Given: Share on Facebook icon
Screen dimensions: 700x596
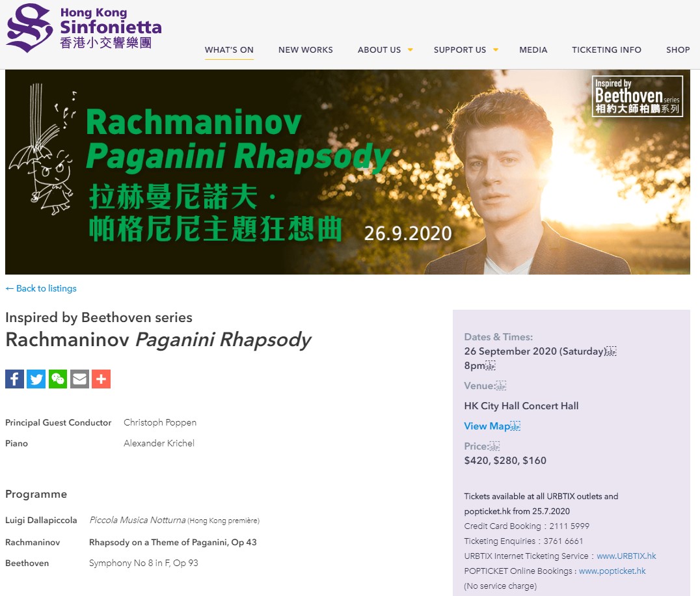Looking at the screenshot, I should (x=15, y=379).
